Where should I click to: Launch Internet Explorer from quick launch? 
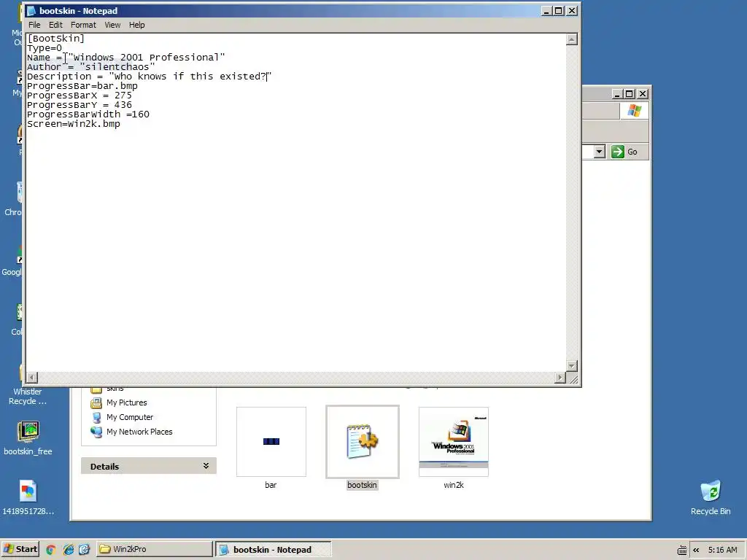coord(68,550)
